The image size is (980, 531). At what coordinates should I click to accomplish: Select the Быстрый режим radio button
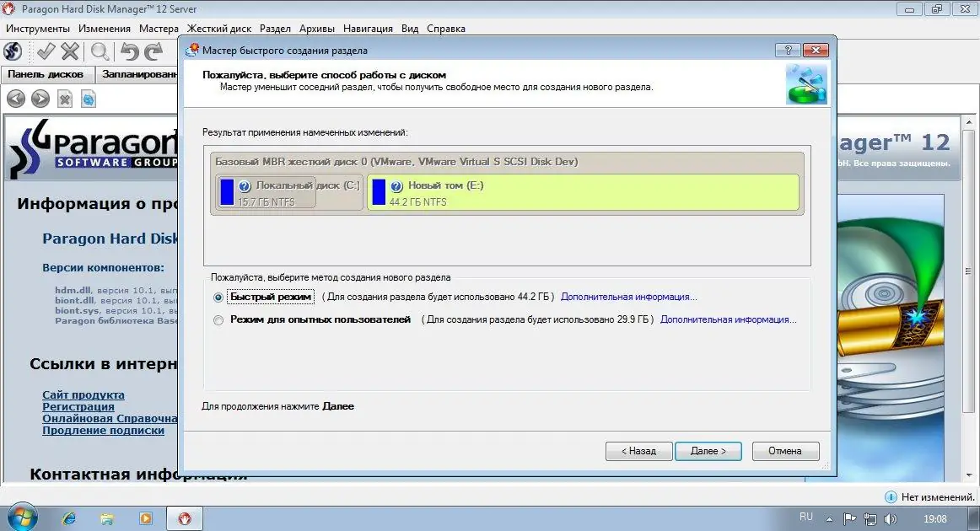(218, 297)
